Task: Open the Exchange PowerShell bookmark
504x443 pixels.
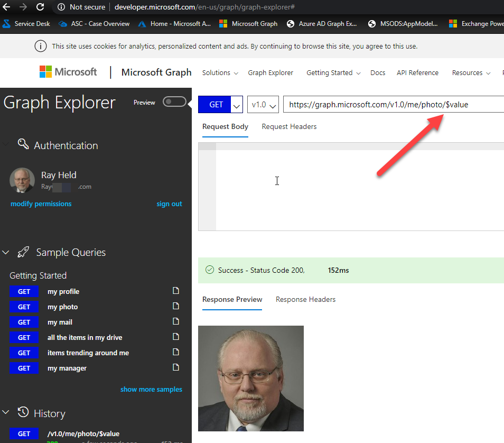Action: (x=477, y=24)
